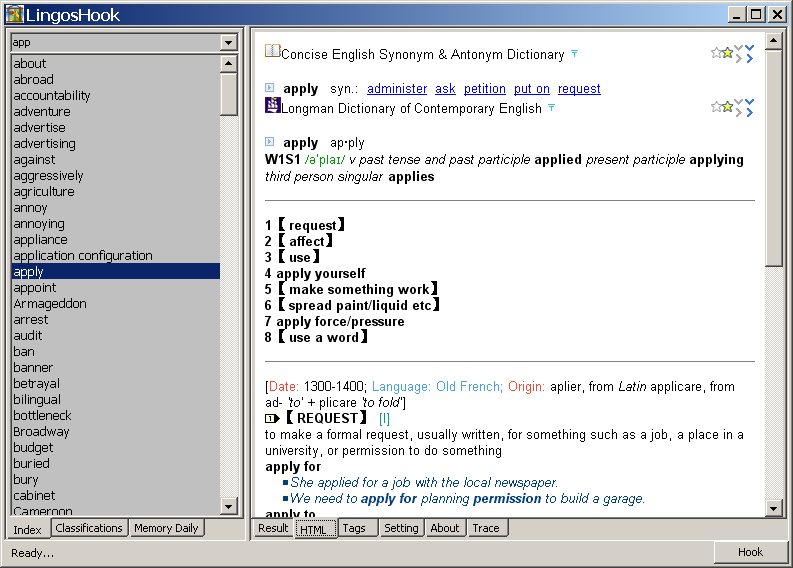The width and height of the screenshot is (793, 568).
Task: Click word list scrollbar down arrow
Action: [x=229, y=506]
